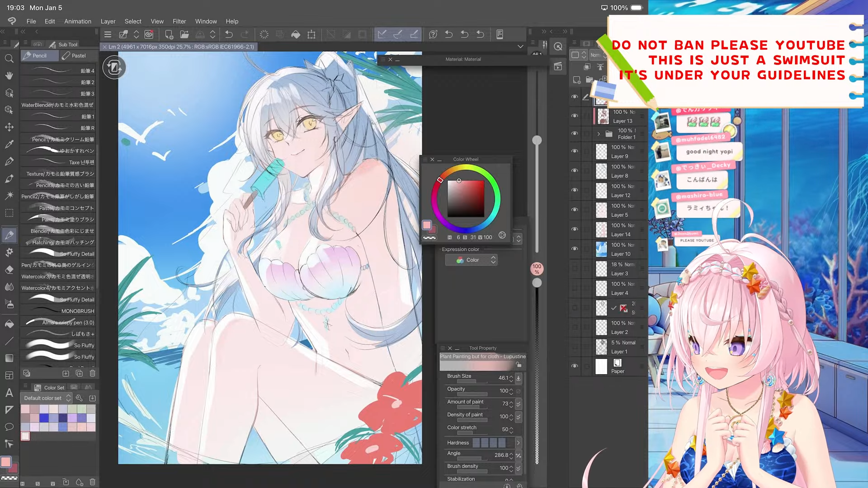Open the Expression color dropdown
Screen dimensions: 868x488
(x=471, y=260)
